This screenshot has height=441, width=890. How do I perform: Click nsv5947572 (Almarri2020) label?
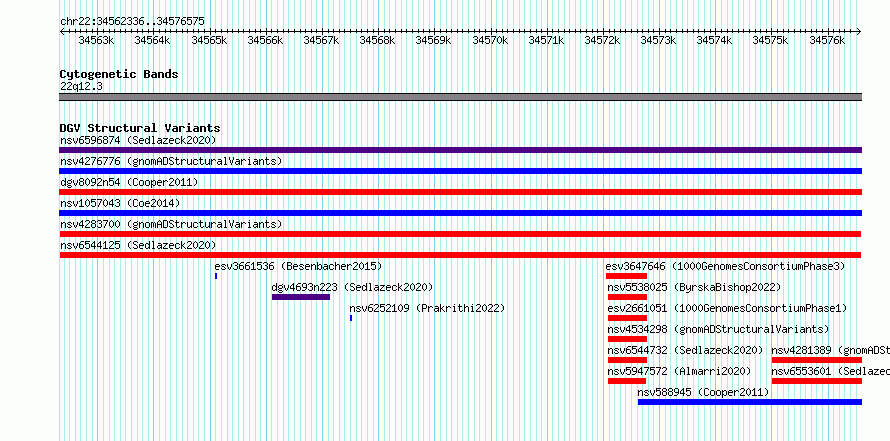pyautogui.click(x=679, y=371)
